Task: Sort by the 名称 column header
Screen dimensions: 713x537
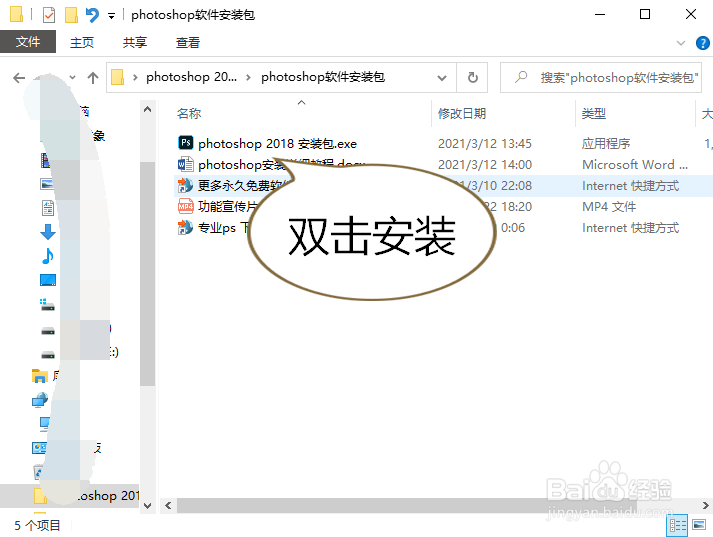Action: (189, 113)
